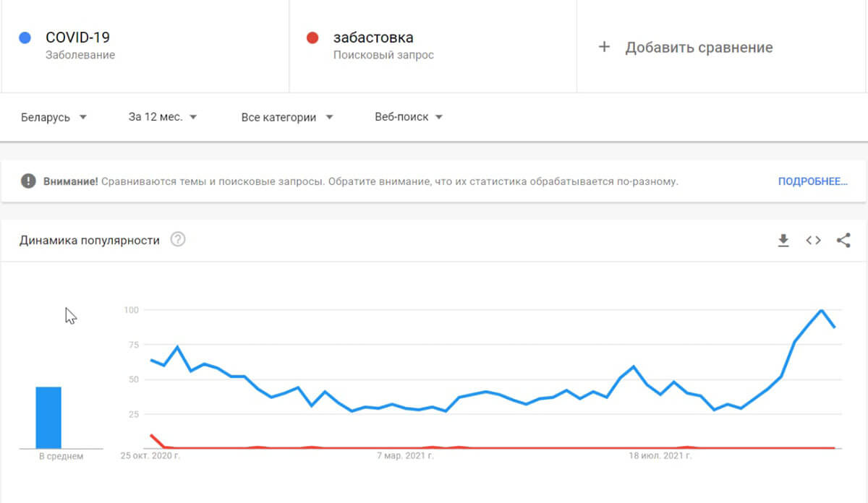Click the red забастовка color dot
The image size is (868, 503).
(312, 38)
